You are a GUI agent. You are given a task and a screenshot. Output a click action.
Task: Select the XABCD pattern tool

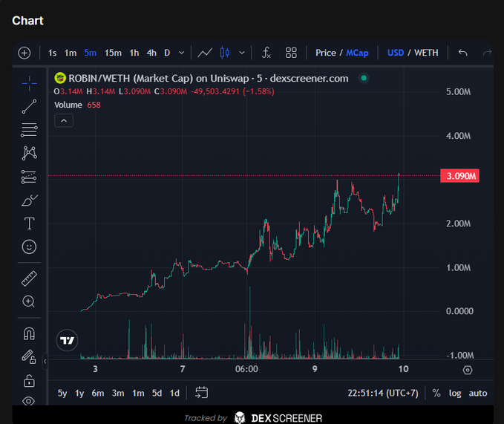click(x=29, y=153)
